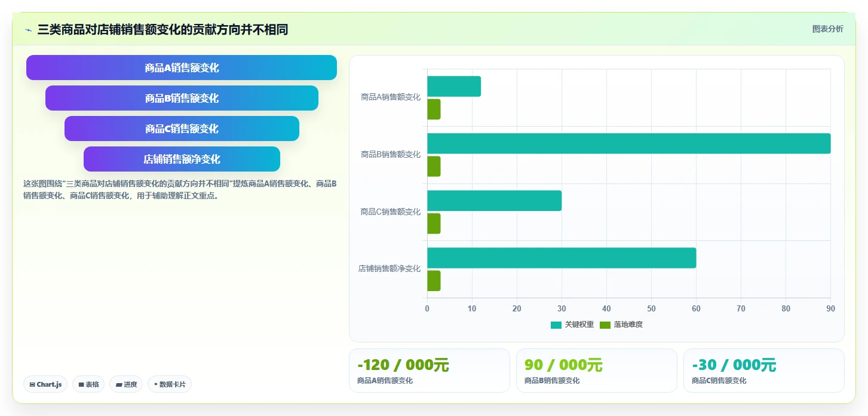Click the card title 三类商品对店铺销售额变化的贡献方向并不相同
Screen dimensions: 868x416
(x=163, y=29)
